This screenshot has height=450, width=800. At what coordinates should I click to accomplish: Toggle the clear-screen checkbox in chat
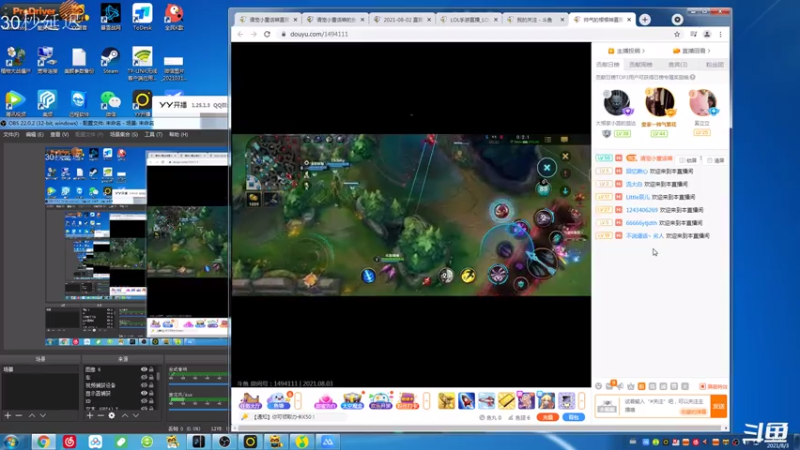coord(710,160)
